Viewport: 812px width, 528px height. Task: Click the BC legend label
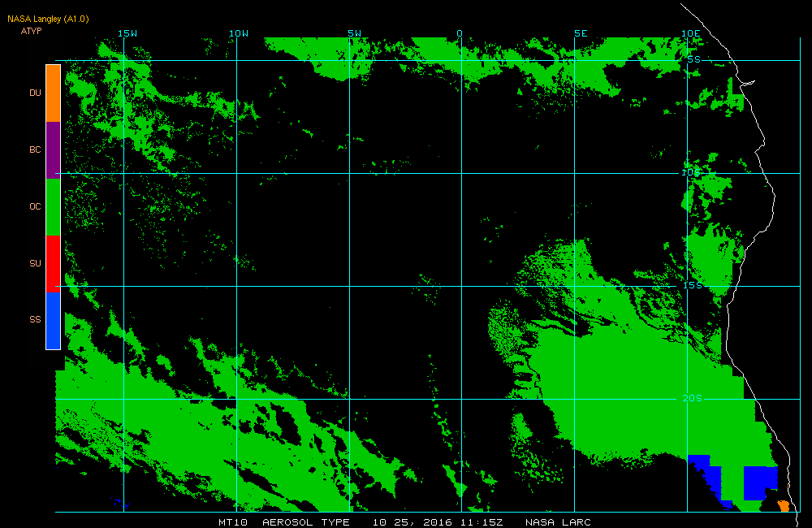click(35, 149)
